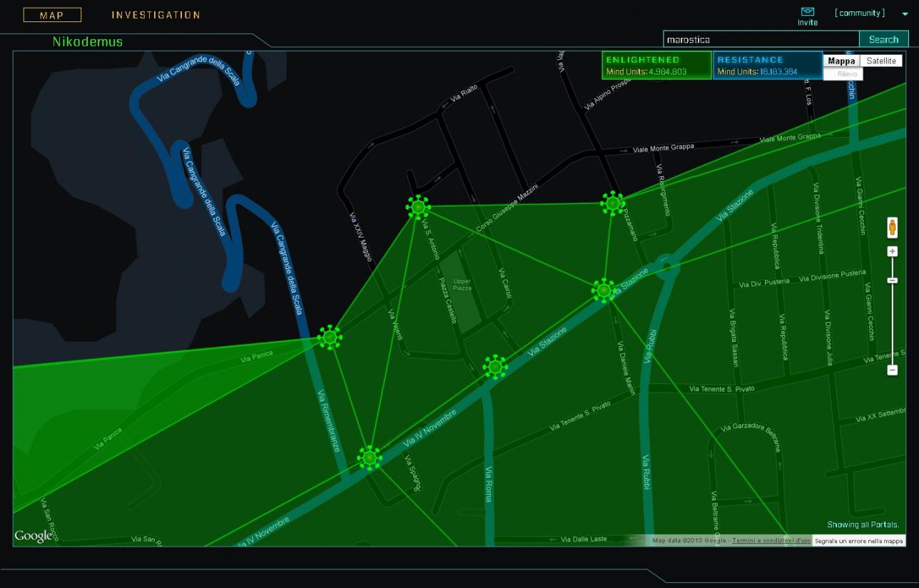Select the portal at Via Pizzamano
The width and height of the screenshot is (919, 588).
click(612, 203)
